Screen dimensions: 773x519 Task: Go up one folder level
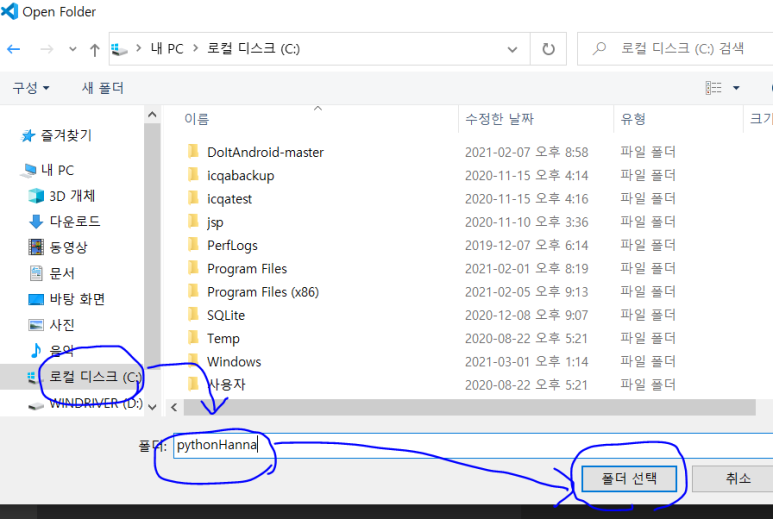pos(95,49)
